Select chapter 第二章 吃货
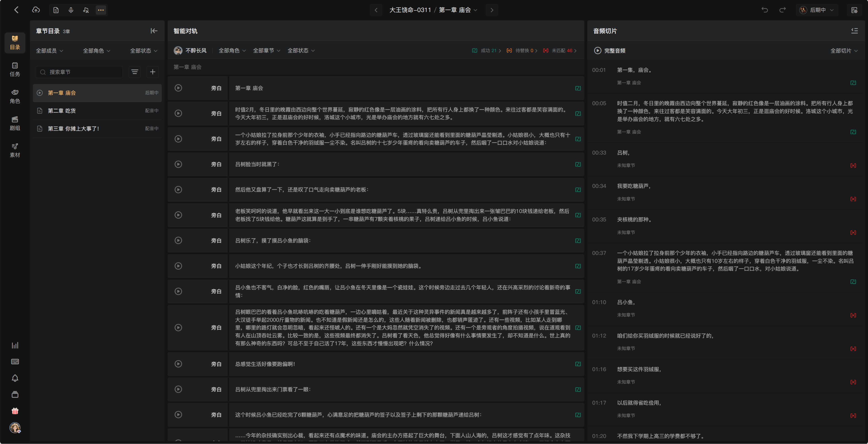 97,111
